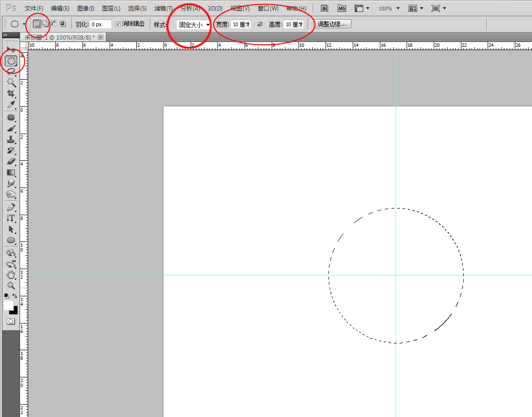This screenshot has height=417, width=532.
Task: Click the 调整边缘... button
Action: click(x=332, y=24)
